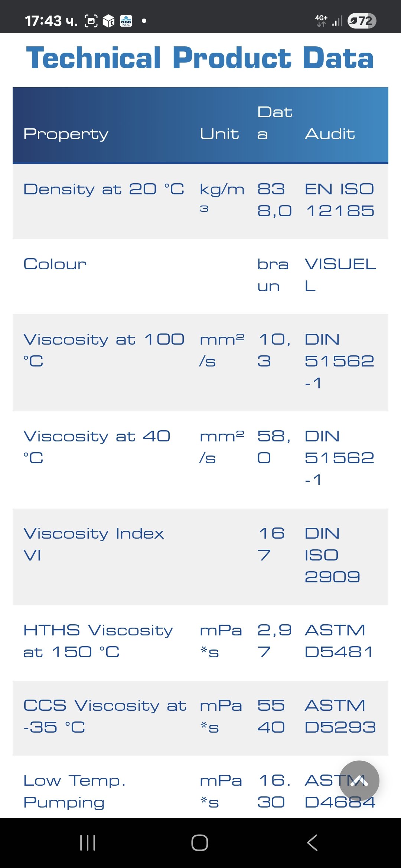Tap the ASTM D5481 audit reference
Viewport: 401px width, 868px height.
tap(339, 641)
